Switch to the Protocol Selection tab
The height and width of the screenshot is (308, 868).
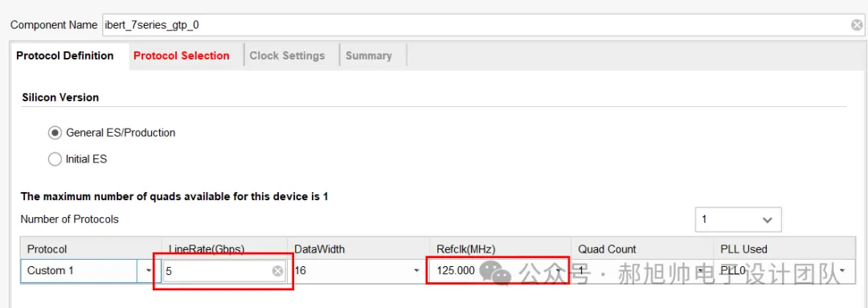pos(182,56)
